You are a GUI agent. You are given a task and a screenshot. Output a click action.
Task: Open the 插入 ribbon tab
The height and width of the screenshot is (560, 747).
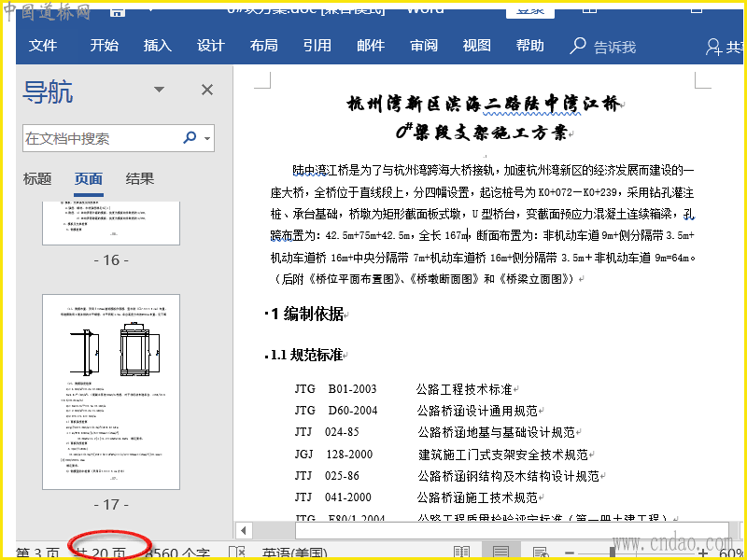pos(158,46)
